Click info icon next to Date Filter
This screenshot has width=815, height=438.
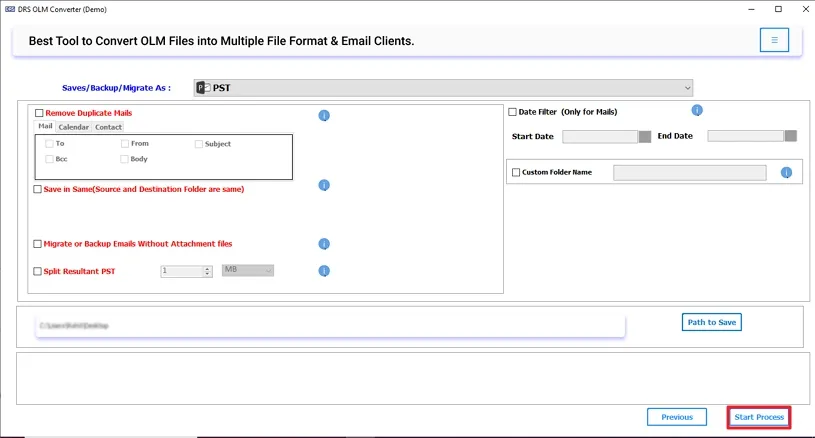pyautogui.click(x=697, y=110)
